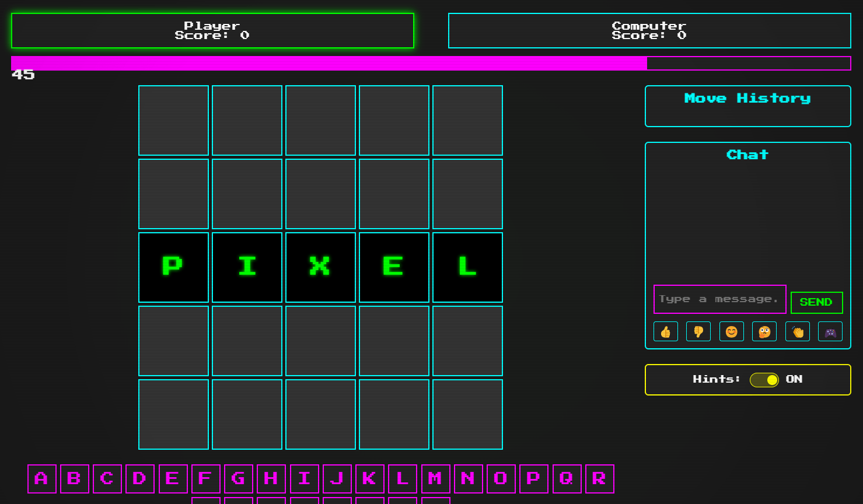
Task: Click the board tile showing green E
Action: coord(394,267)
